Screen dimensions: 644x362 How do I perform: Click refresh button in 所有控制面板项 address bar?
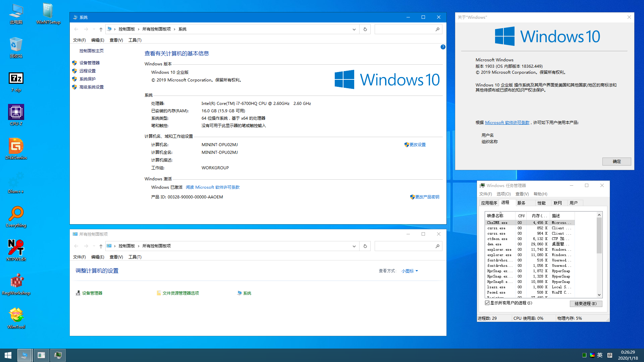(x=365, y=246)
